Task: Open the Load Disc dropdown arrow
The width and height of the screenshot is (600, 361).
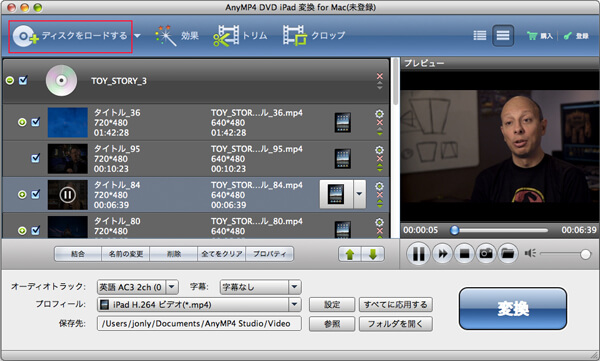Action: 137,36
